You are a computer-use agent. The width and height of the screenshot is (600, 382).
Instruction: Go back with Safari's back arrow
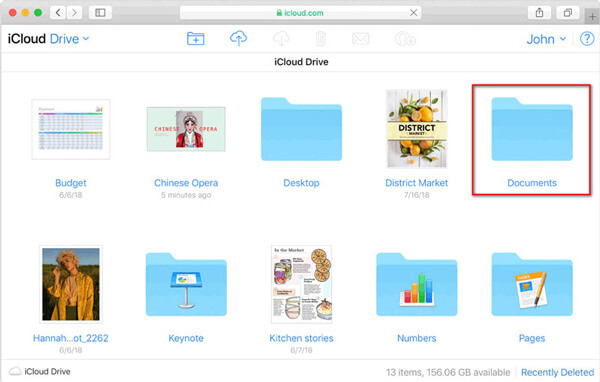58,13
